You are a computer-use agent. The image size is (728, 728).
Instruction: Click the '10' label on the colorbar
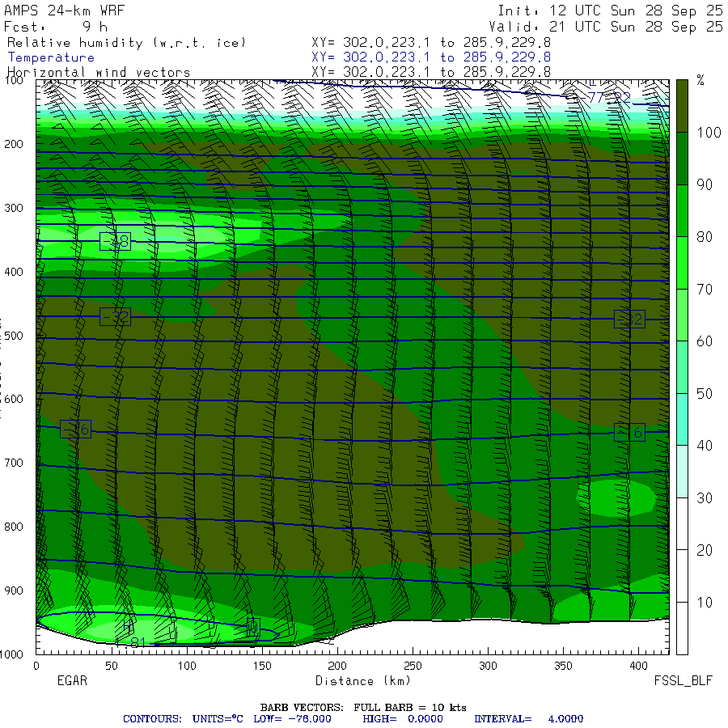coord(705,603)
